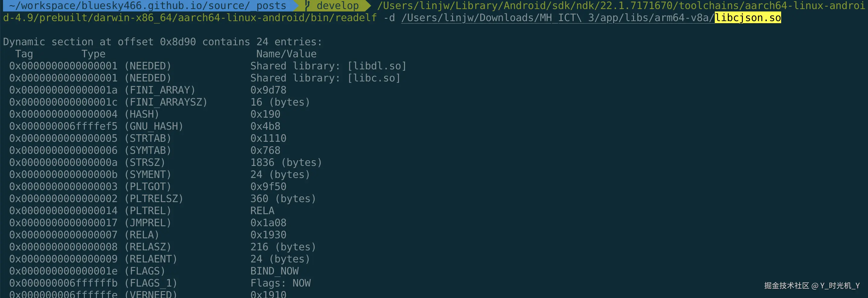Viewport: 868px width, 298px height.
Task: Click the Tag column heading
Action: click(24, 54)
